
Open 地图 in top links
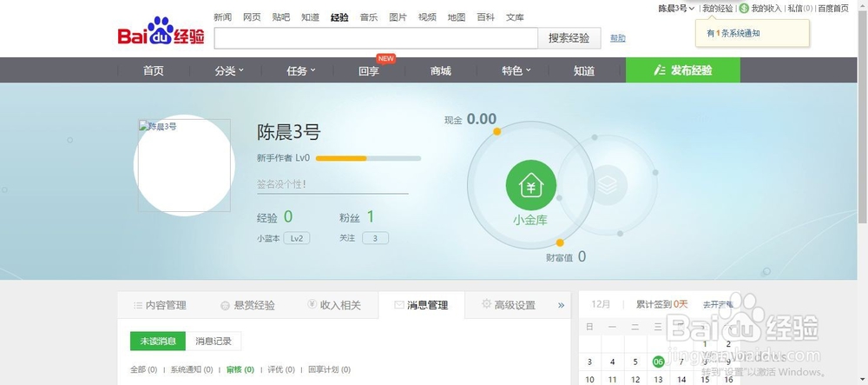pos(457,17)
